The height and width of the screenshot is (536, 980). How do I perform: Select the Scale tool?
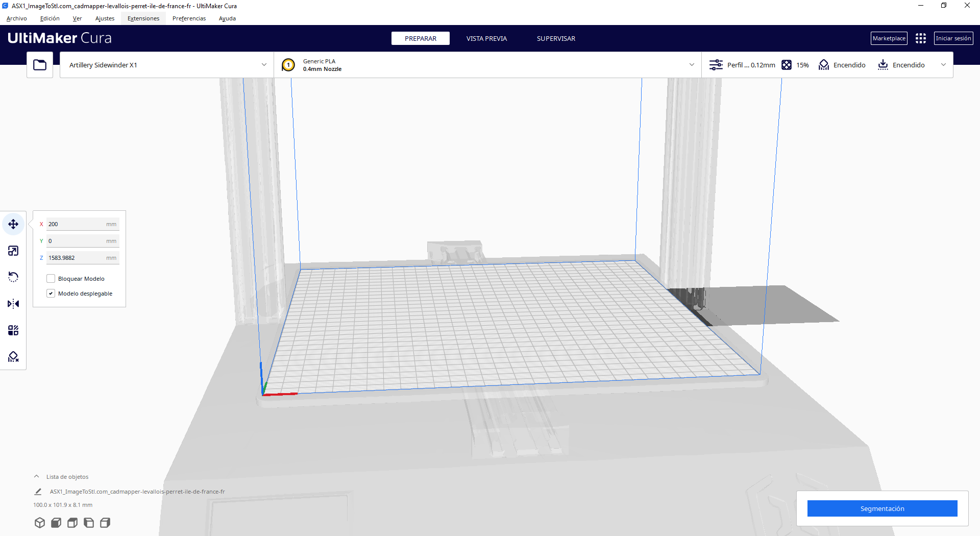pyautogui.click(x=13, y=251)
